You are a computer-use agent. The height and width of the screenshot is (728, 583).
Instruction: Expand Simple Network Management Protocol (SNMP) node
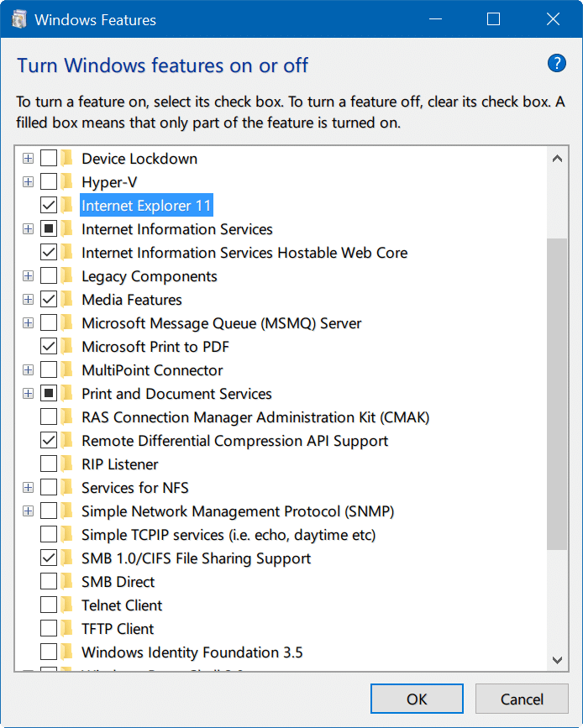coord(29,511)
